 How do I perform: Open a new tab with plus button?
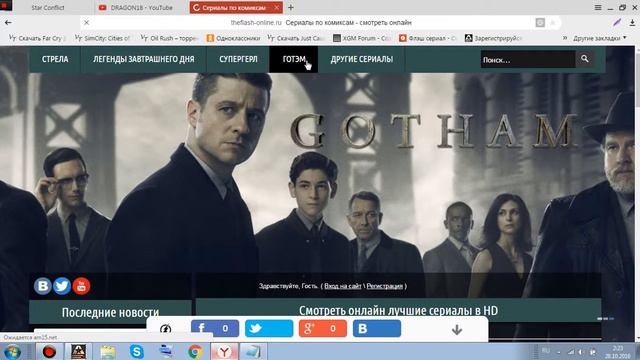(x=291, y=7)
